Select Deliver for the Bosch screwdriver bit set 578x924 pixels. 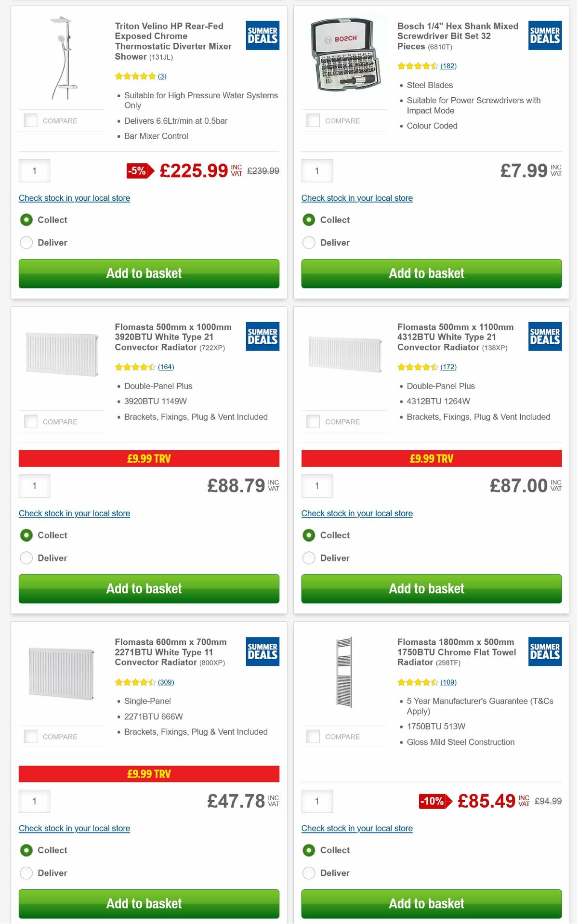click(x=309, y=242)
